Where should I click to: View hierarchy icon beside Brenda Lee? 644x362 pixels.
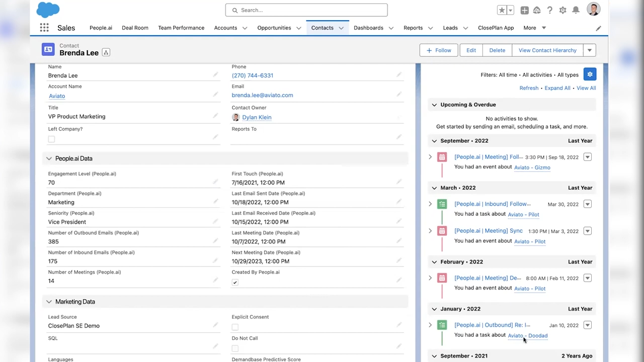106,53
